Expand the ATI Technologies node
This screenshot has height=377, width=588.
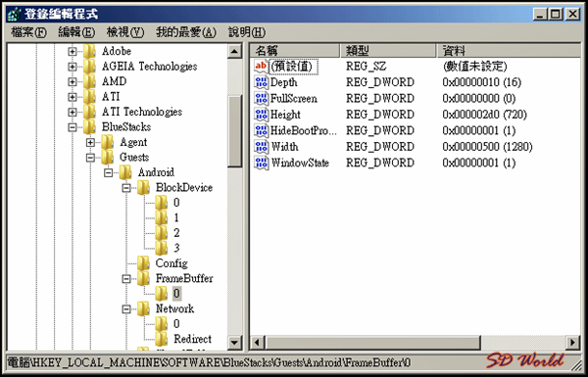coord(73,112)
